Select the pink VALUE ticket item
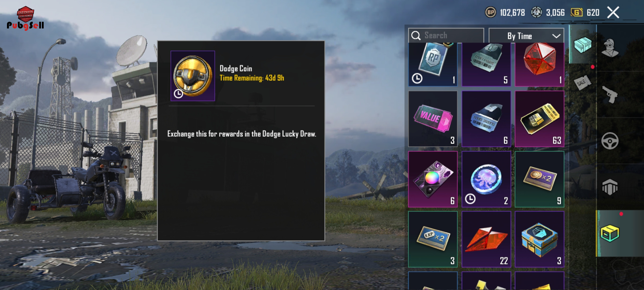 pos(433,119)
